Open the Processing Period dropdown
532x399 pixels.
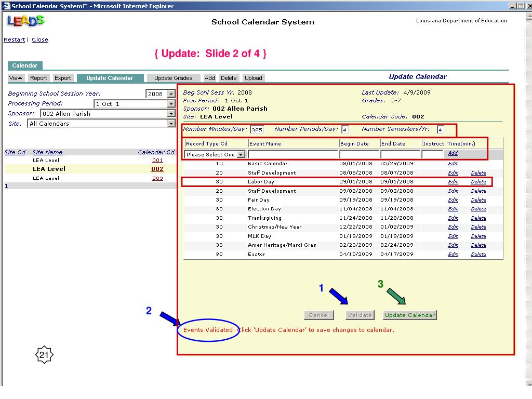pos(171,104)
